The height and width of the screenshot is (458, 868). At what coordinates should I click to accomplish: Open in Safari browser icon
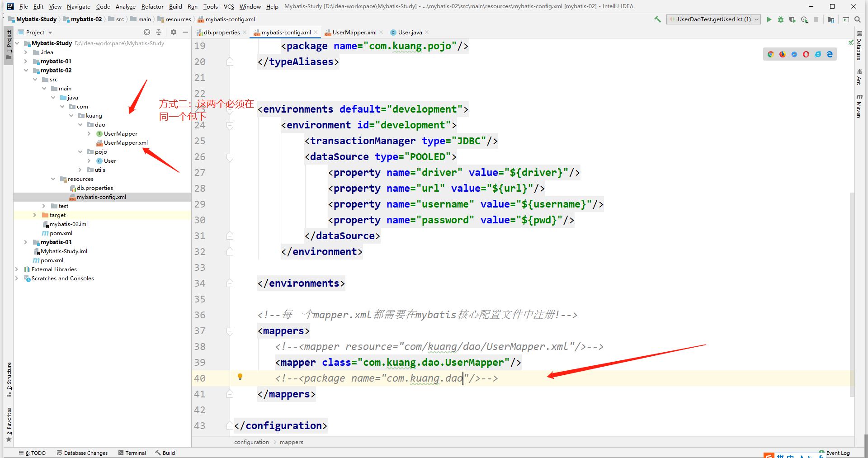pyautogui.click(x=794, y=54)
